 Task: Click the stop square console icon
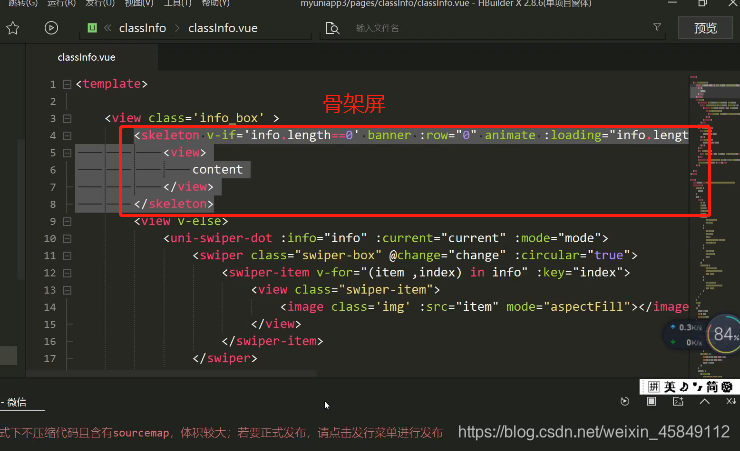tap(651, 401)
